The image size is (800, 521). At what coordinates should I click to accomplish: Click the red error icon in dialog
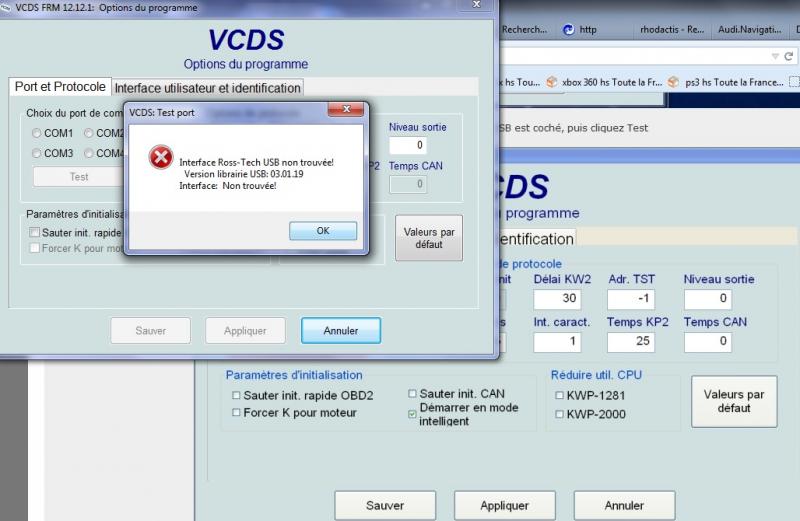pyautogui.click(x=161, y=157)
